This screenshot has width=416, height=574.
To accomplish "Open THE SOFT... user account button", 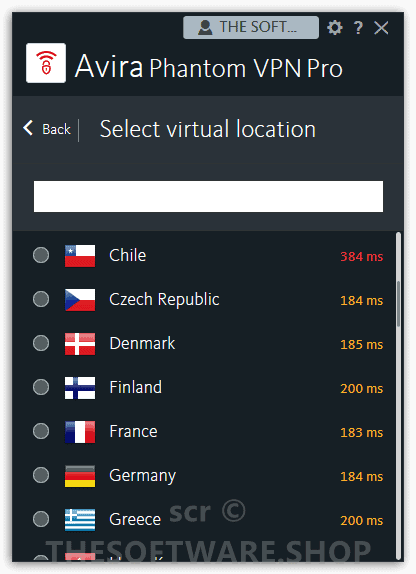I will tap(251, 27).
